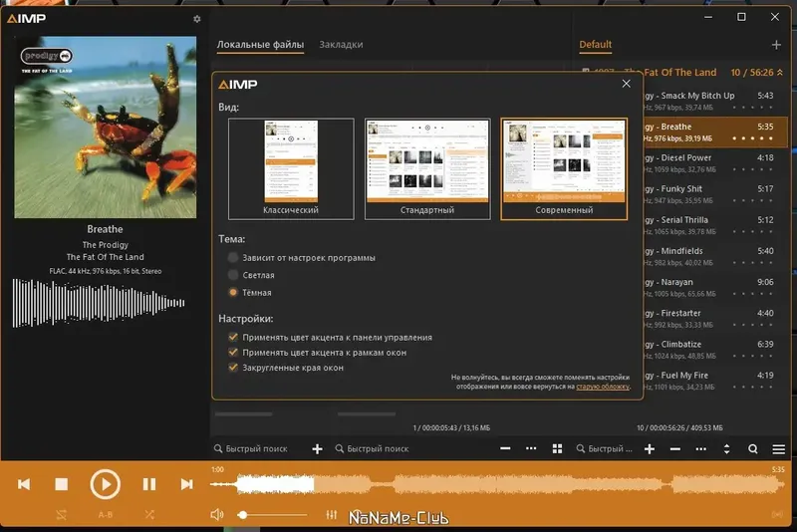Stop playback with the square button
Viewport: 797px width, 532px height.
[x=62, y=484]
